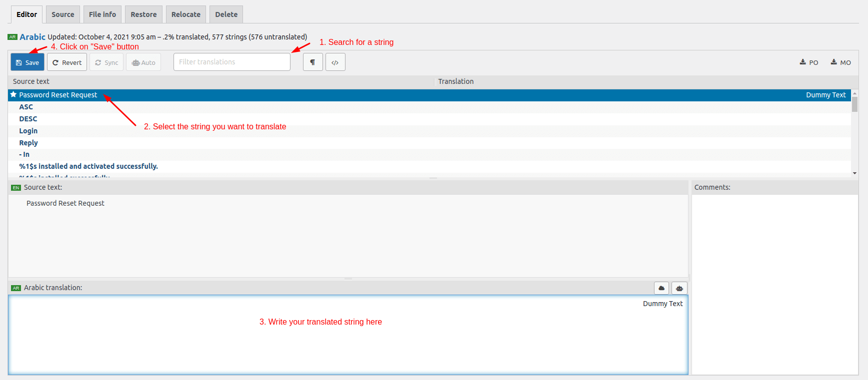Click the Auto translate robot button
Image resolution: width=868 pixels, height=380 pixels.
pyautogui.click(x=143, y=62)
